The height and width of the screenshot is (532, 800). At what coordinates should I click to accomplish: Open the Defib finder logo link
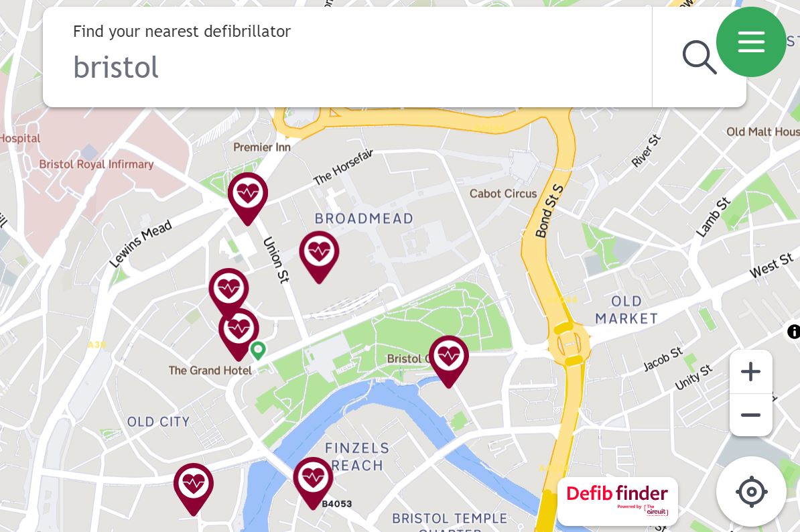click(x=617, y=501)
